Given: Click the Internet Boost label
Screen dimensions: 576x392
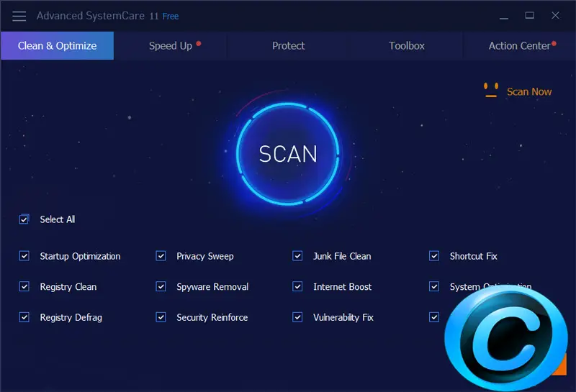Looking at the screenshot, I should pos(343,287).
